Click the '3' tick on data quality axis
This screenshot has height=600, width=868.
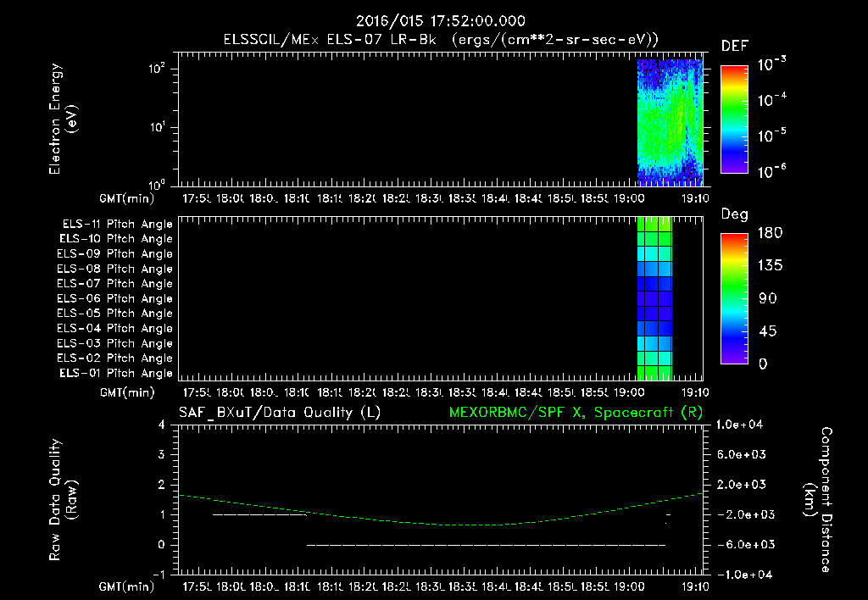(x=162, y=454)
